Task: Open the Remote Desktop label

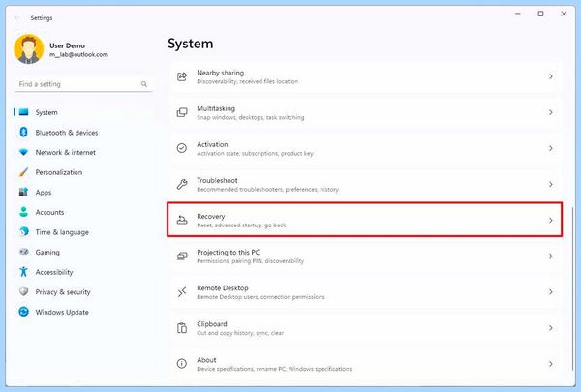Action: pos(223,287)
